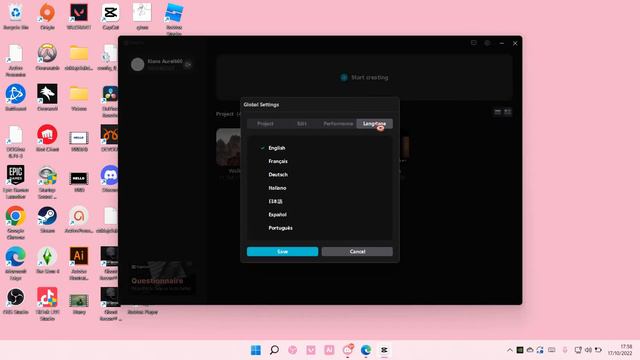This screenshot has height=360, width=640.
Task: Show hidden system tray icons chevron
Action: coord(509,350)
